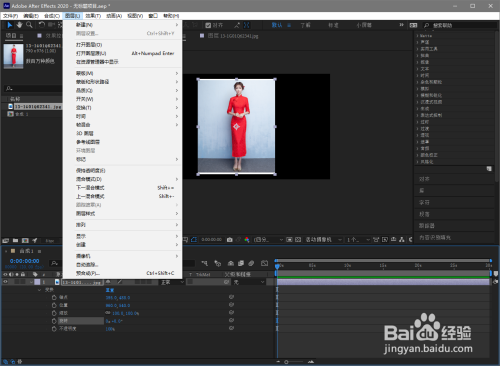Viewport: 500px width, 366px height.
Task: Click the composition flowchart icon in viewer footer
Action: pyautogui.click(x=402, y=240)
